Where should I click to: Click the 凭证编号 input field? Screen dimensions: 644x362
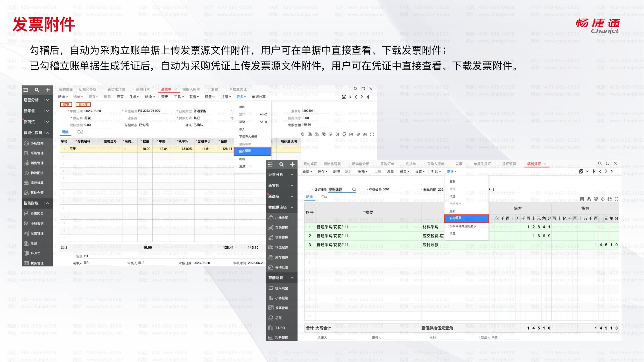click(396, 190)
